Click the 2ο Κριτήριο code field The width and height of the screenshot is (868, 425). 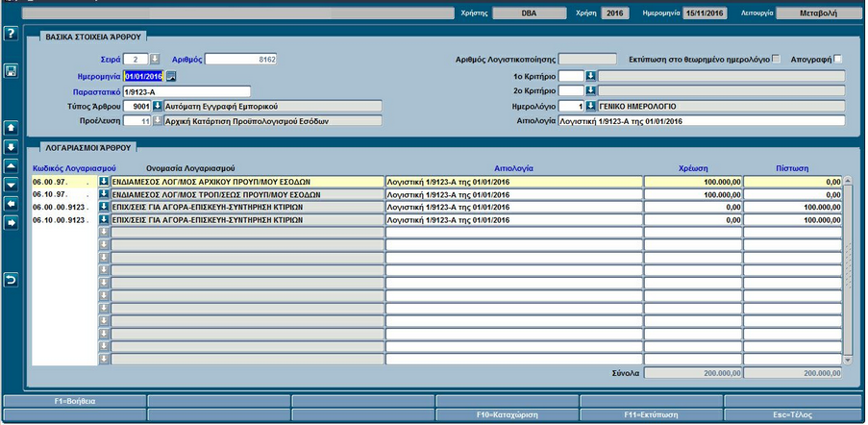(571, 90)
